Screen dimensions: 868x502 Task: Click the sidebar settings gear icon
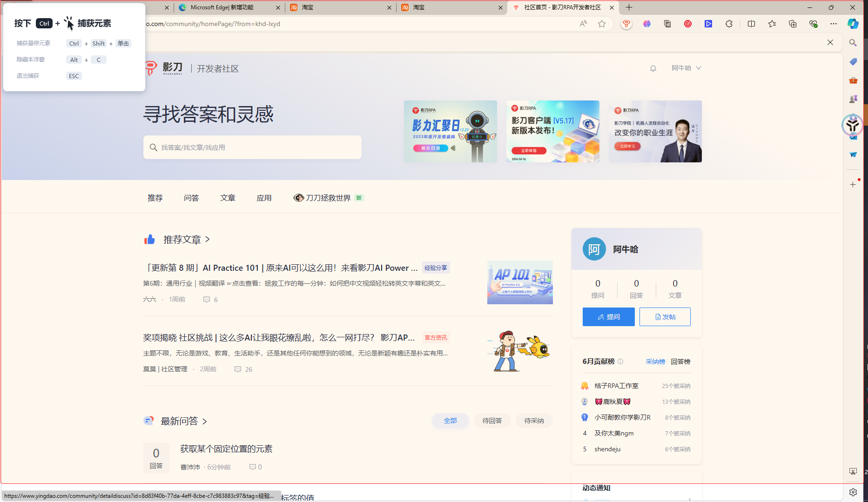point(853,492)
